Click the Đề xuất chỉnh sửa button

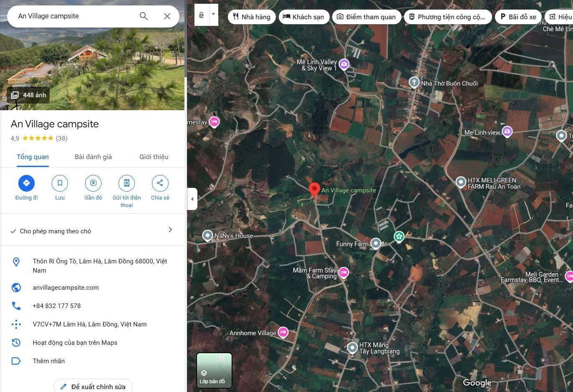coord(93,387)
